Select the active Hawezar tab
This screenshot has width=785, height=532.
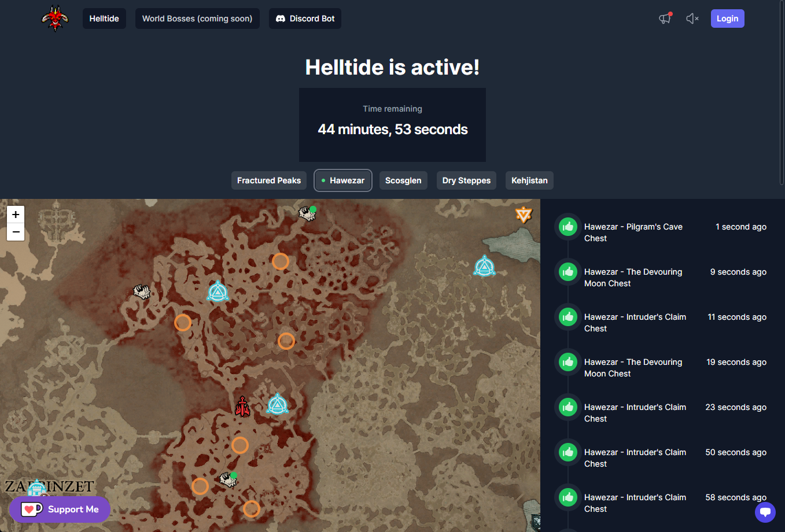pyautogui.click(x=342, y=180)
